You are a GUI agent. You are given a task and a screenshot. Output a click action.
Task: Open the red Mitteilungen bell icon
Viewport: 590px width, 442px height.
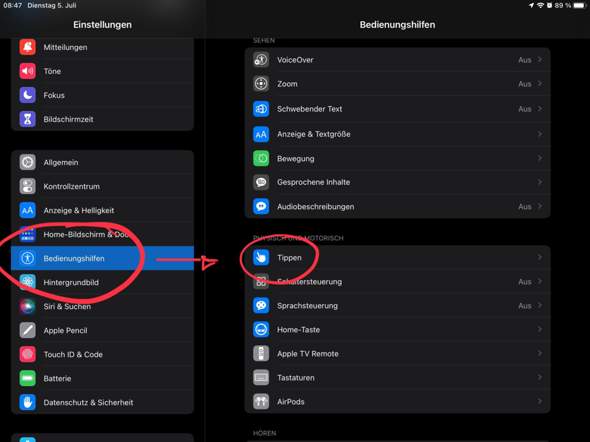(27, 47)
